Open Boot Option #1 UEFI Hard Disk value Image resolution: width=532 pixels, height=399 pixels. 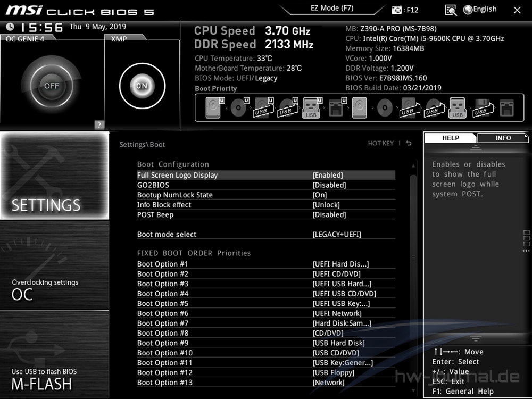(x=340, y=264)
